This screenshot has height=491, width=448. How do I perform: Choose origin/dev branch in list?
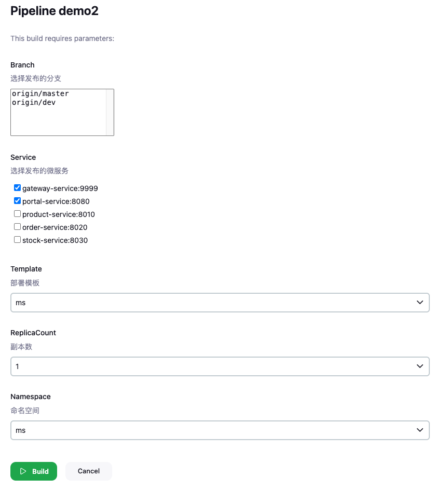34,102
